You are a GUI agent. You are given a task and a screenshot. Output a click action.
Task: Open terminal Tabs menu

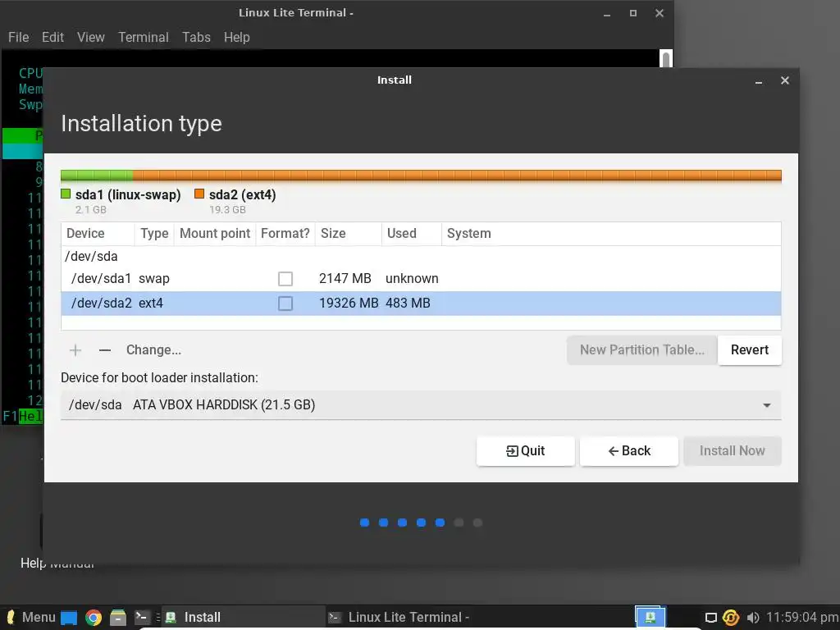click(x=196, y=37)
